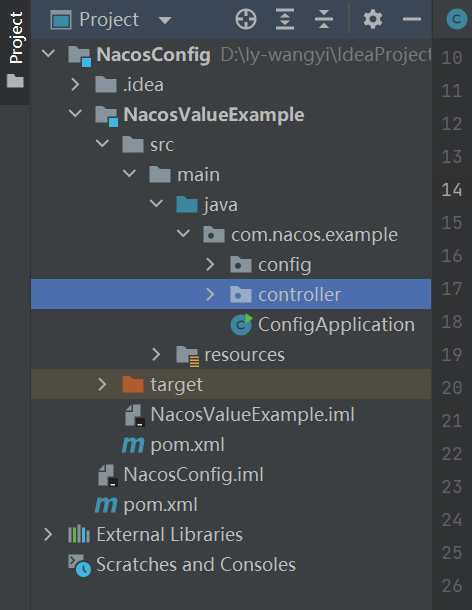The width and height of the screenshot is (472, 610).
Task: Click the NacosValueExample module folder icon
Action: [x=106, y=116]
